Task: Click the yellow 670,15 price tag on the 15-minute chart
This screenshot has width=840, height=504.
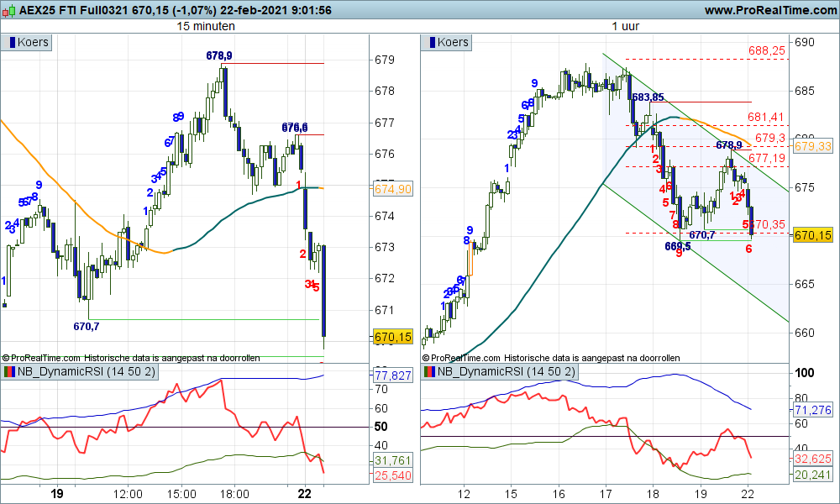Action: click(x=393, y=337)
